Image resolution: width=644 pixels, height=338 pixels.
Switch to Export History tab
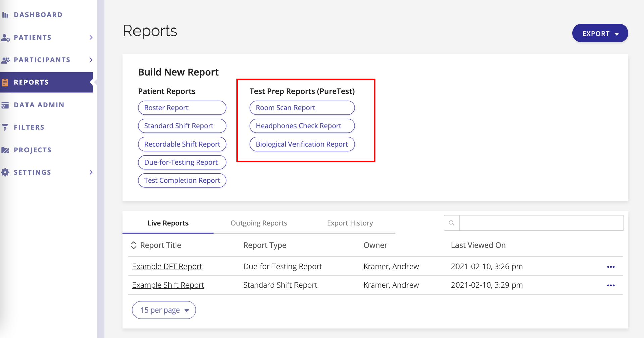click(350, 223)
